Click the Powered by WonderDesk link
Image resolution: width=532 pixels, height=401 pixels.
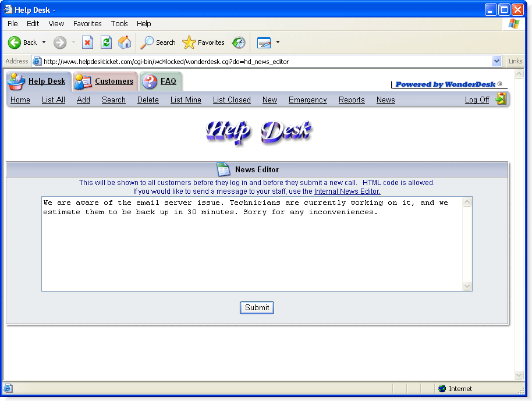tap(449, 84)
